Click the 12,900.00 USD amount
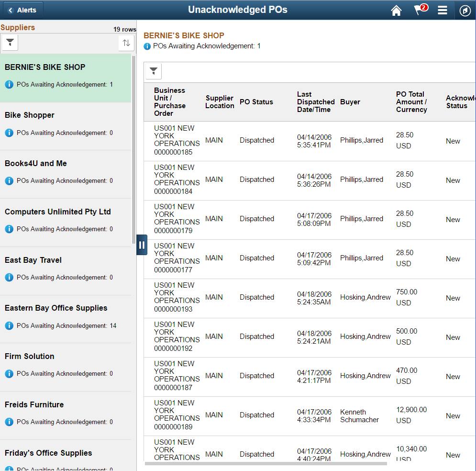This screenshot has width=476, height=471. (x=411, y=415)
